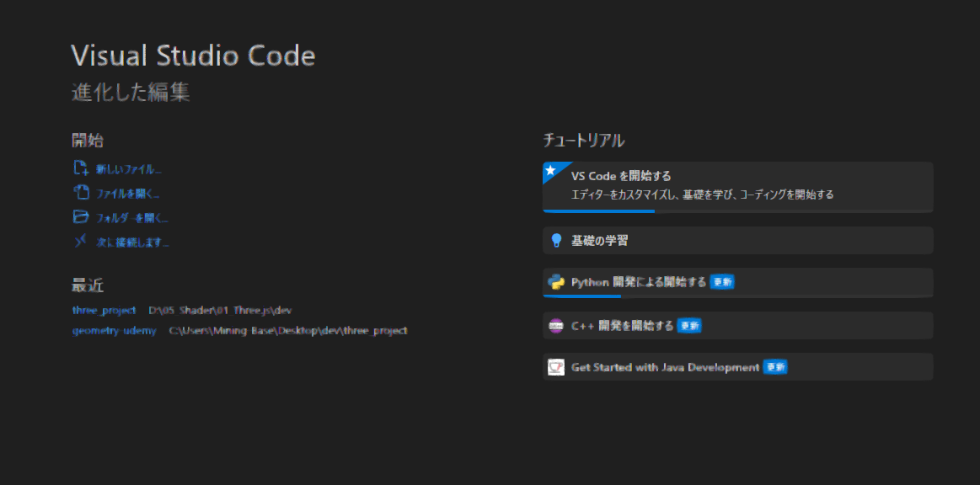Select the 新しいファイル... link text
980x485 pixels.
pyautogui.click(x=128, y=169)
